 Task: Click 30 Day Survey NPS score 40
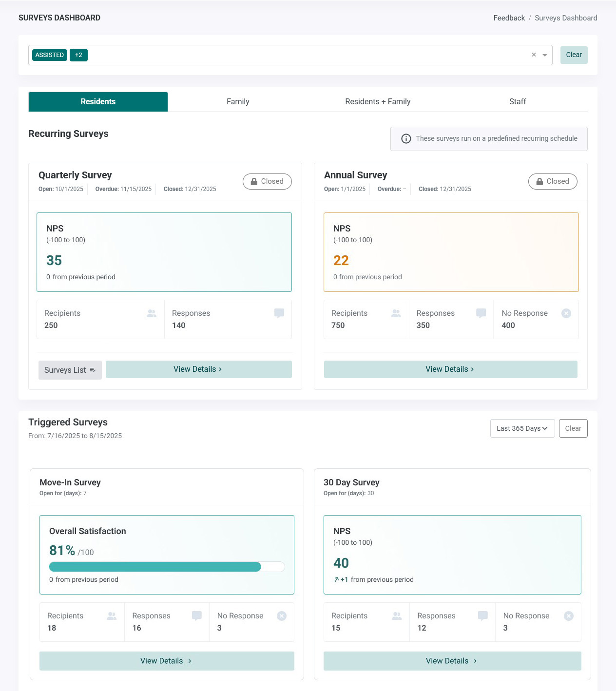tap(341, 563)
